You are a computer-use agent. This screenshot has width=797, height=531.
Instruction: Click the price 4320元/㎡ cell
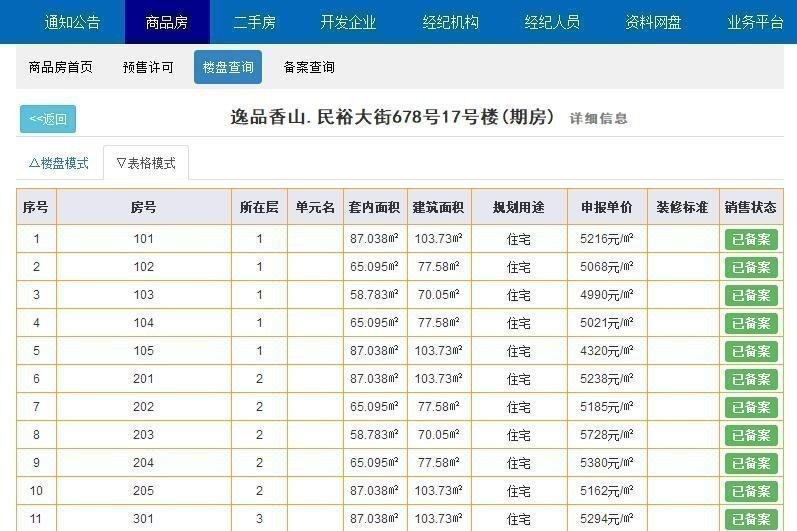tap(607, 351)
